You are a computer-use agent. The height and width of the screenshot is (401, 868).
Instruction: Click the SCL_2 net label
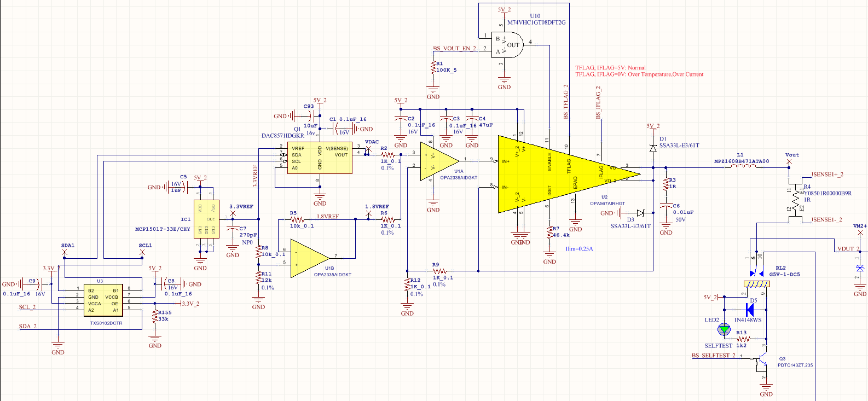tap(27, 307)
